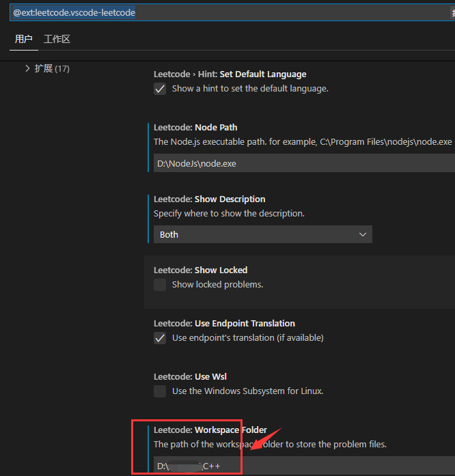Click the down arrow icon in the Both combo box
455x476 pixels.
point(363,234)
